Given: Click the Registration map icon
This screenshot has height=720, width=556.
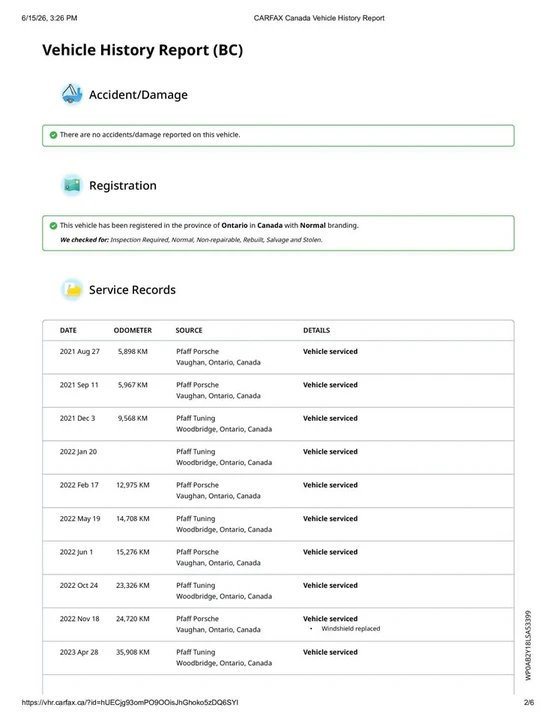Looking at the screenshot, I should 72,185.
